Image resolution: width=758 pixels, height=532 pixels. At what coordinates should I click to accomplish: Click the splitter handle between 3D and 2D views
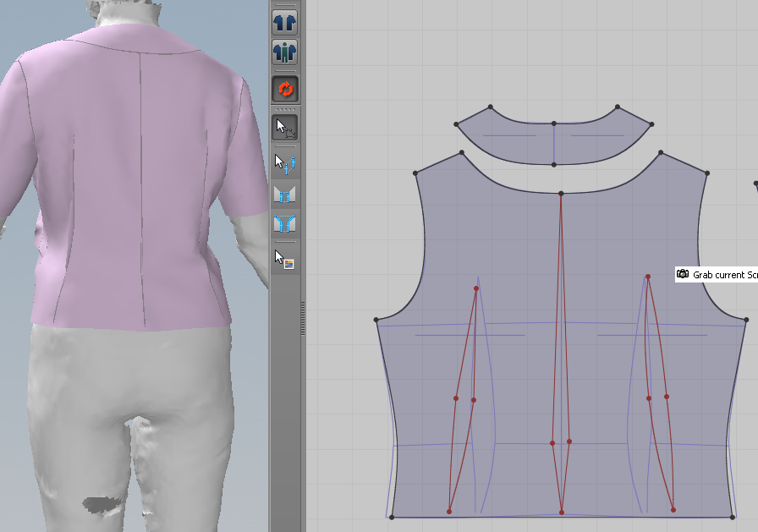[x=302, y=318]
